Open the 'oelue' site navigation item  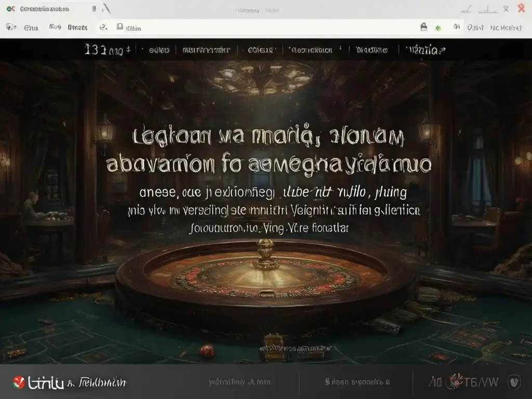click(159, 50)
